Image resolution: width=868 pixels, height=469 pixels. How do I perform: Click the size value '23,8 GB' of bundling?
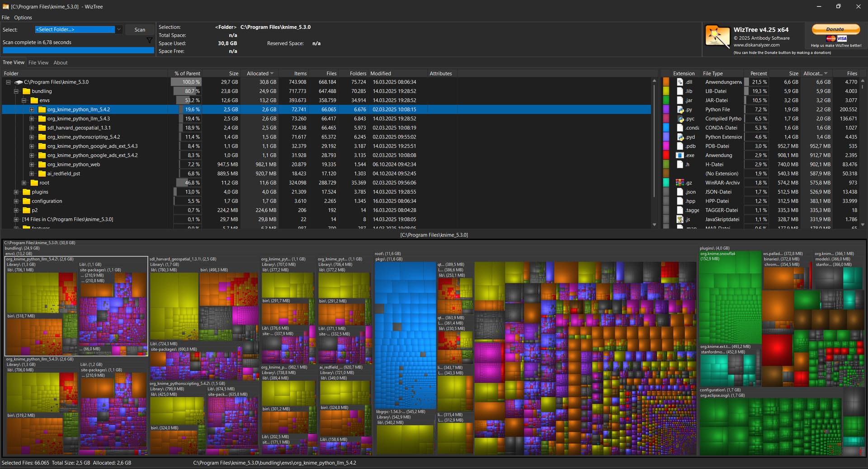[x=229, y=91]
